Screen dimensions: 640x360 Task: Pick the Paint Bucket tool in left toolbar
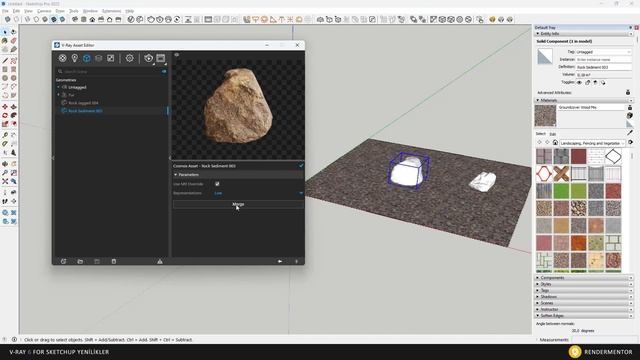point(5,41)
